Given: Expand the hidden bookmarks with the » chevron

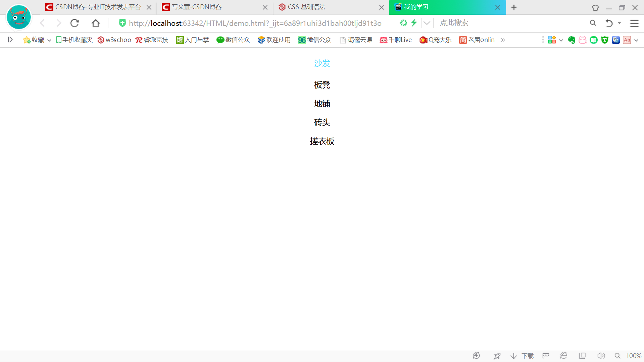Looking at the screenshot, I should (503, 40).
